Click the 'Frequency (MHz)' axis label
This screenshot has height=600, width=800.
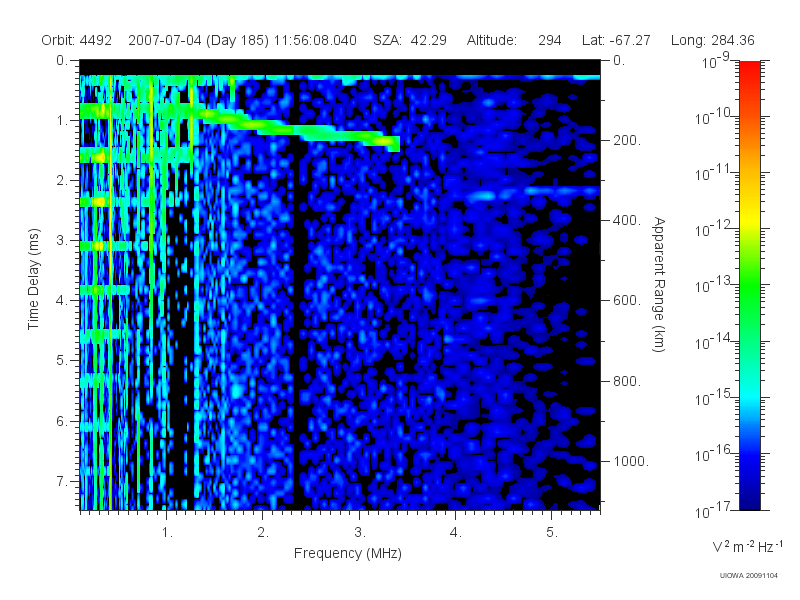347,553
